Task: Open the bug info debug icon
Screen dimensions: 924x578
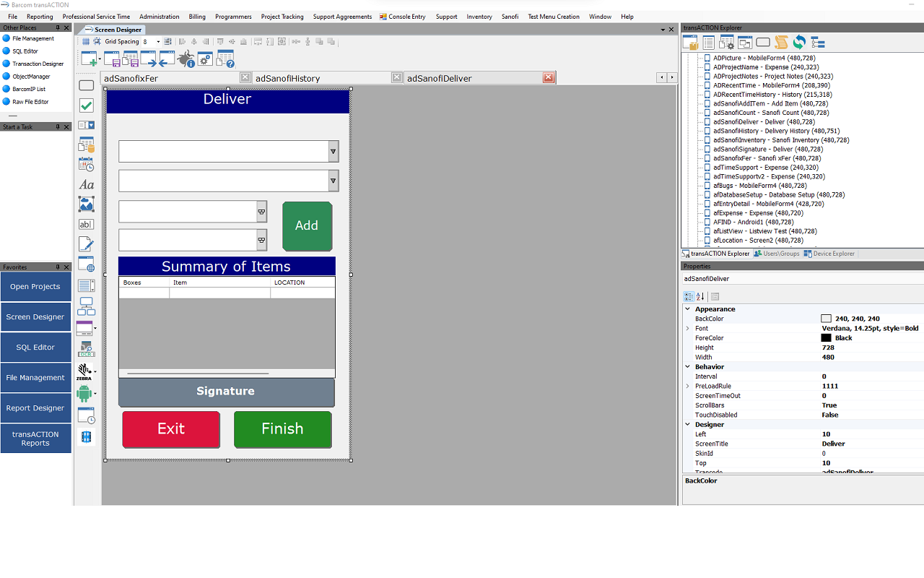Action: (x=186, y=59)
